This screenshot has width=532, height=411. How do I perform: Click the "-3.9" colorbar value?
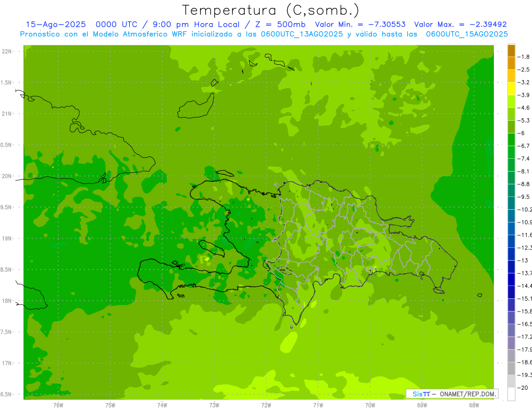pos(524,95)
